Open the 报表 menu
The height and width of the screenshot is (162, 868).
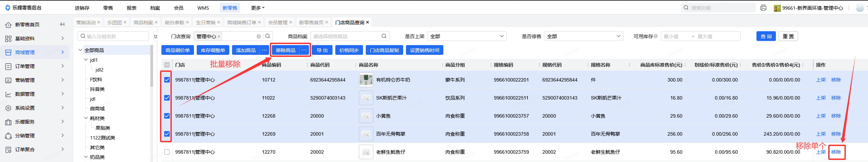(132, 8)
